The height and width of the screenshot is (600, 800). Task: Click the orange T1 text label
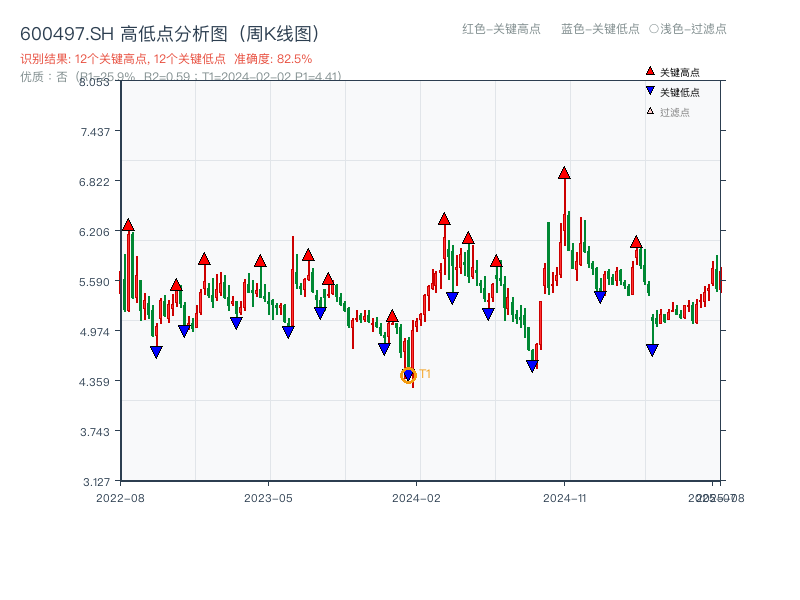(x=425, y=374)
